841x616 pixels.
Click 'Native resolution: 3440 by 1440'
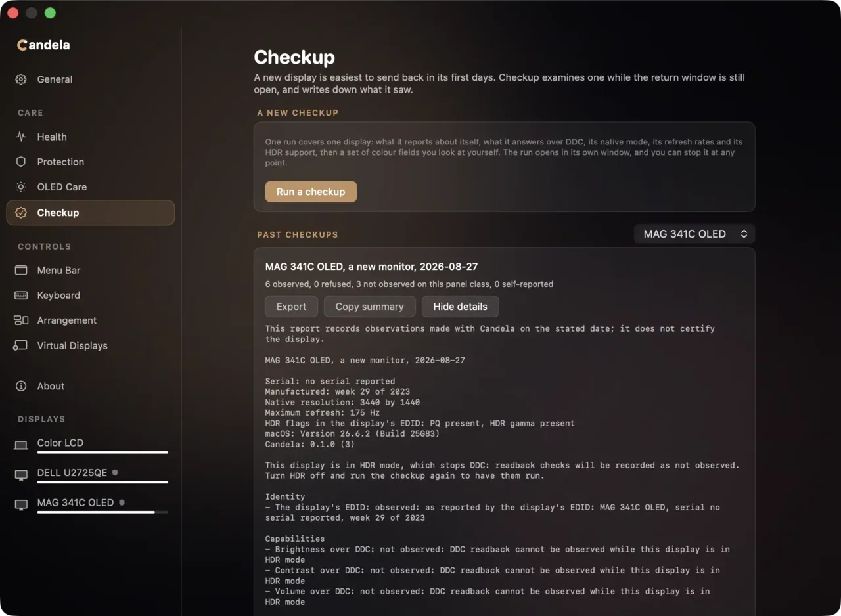(x=342, y=402)
